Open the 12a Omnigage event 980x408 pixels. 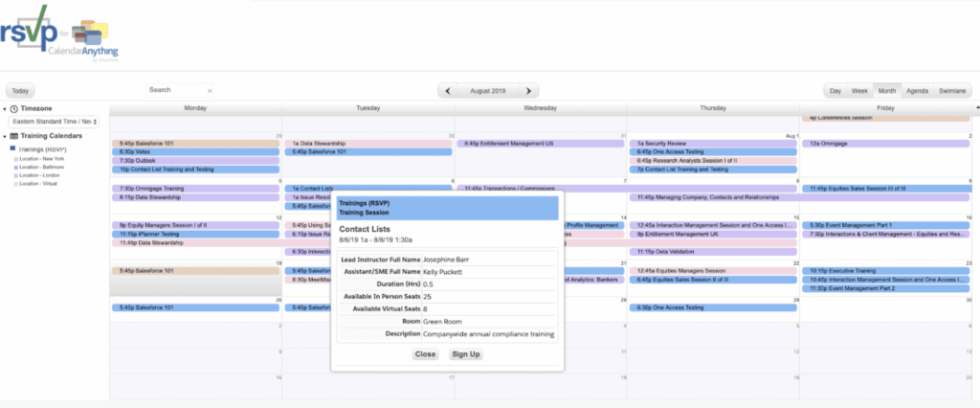point(885,144)
